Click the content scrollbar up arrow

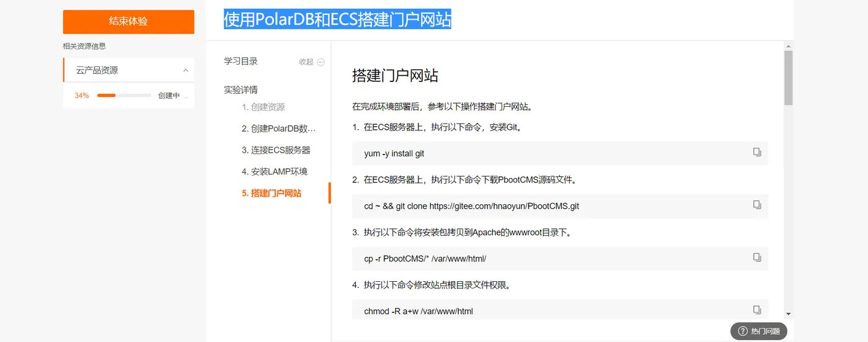coord(788,47)
